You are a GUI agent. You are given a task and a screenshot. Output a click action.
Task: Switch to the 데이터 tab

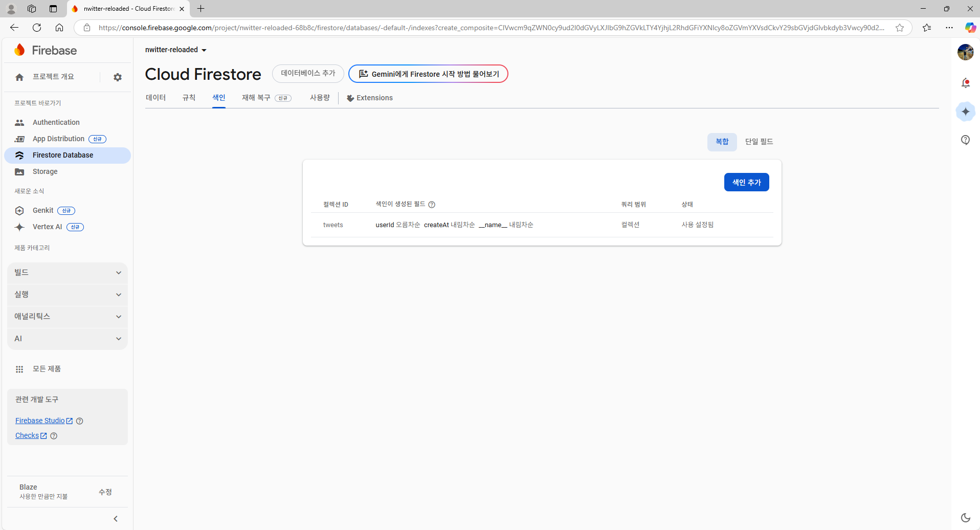click(155, 98)
